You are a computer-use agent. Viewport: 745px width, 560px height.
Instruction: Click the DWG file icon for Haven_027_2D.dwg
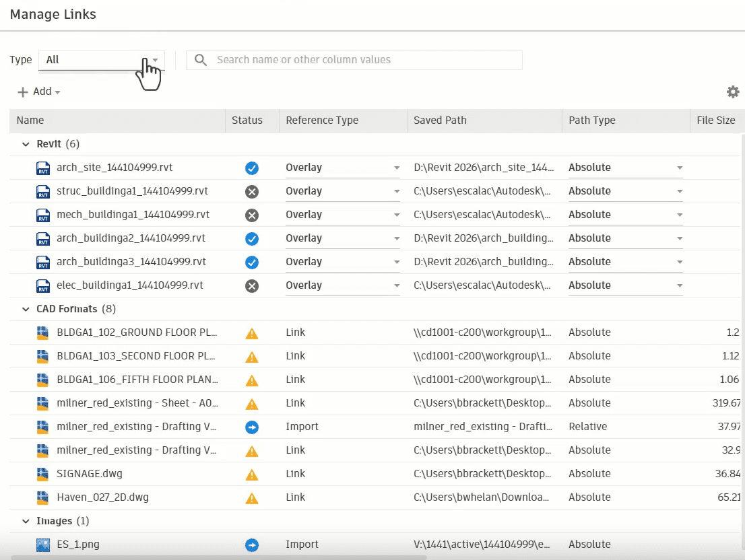pyautogui.click(x=43, y=498)
